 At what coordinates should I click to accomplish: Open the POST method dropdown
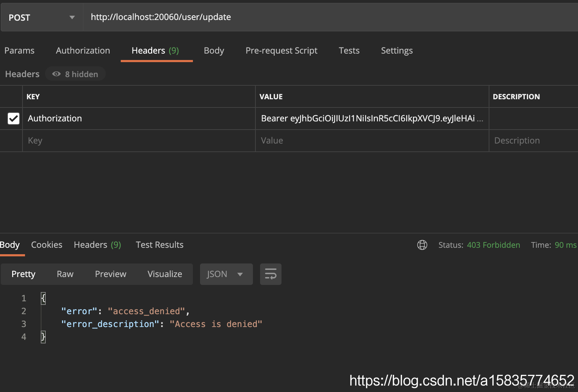tap(42, 17)
